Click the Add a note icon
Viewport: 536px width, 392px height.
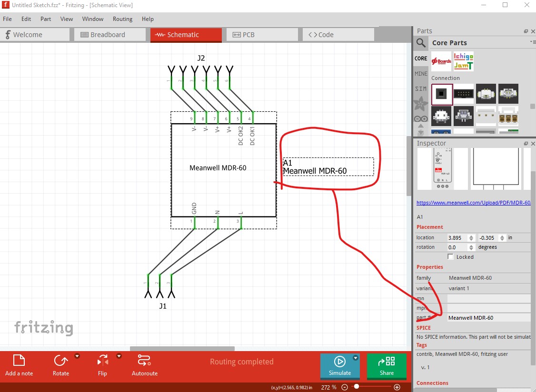tap(19, 361)
